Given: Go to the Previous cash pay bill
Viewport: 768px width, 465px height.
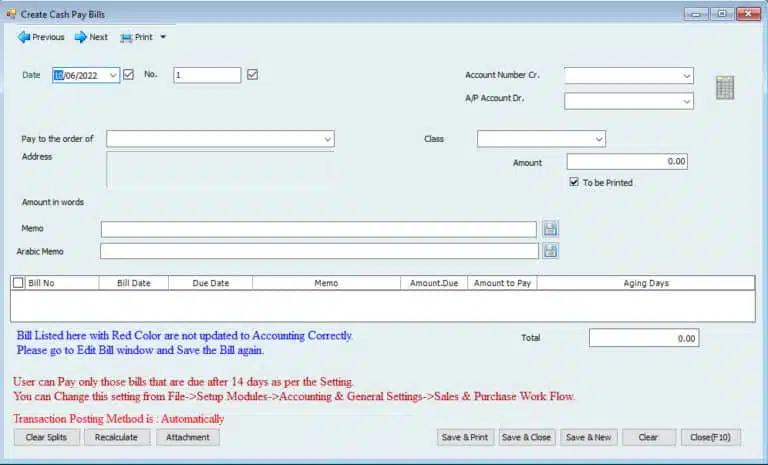Looking at the screenshot, I should tap(41, 37).
